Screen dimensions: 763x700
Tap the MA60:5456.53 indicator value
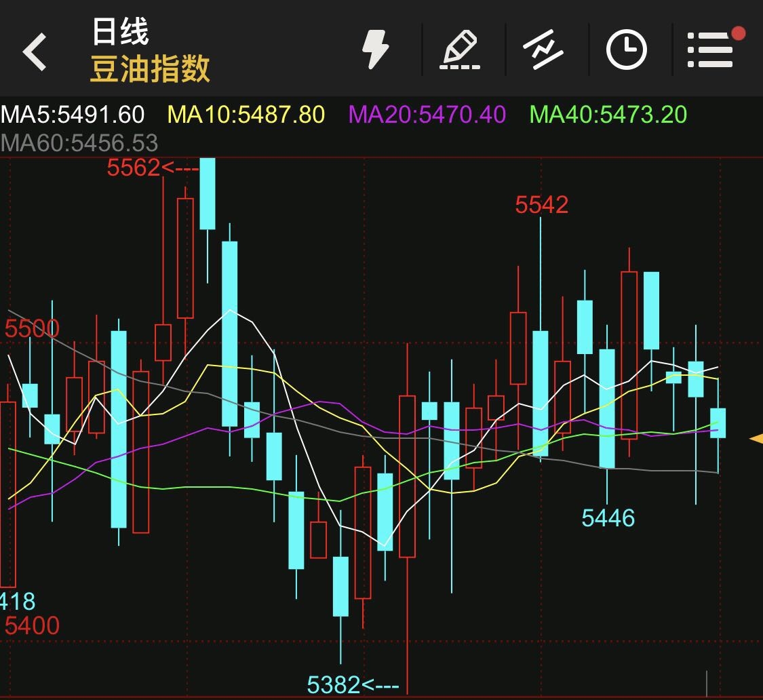tap(79, 143)
